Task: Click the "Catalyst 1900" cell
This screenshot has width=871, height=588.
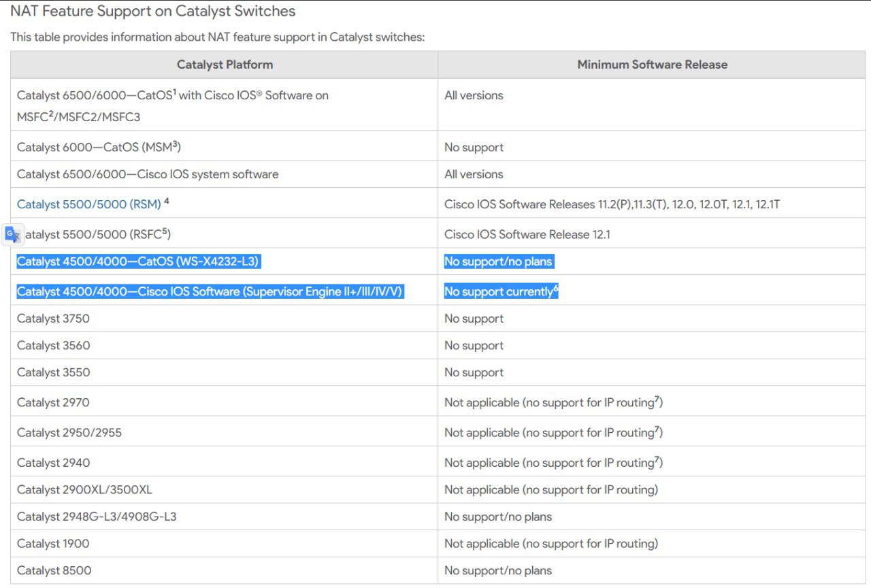Action: pos(225,544)
